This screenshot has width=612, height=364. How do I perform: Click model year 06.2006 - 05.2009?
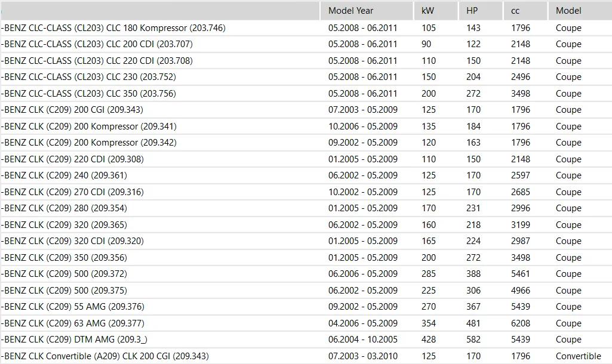coord(362,274)
